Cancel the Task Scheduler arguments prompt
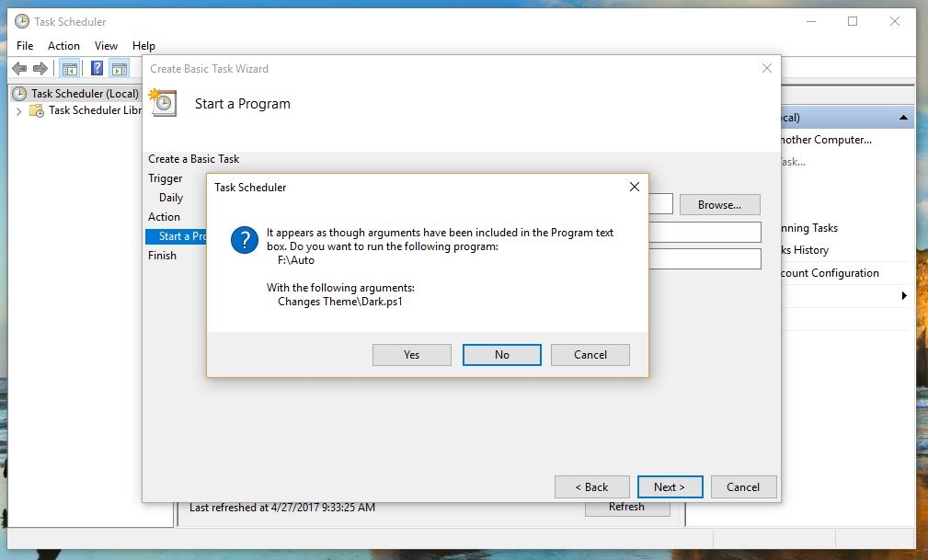Viewport: 928px width, 560px height. pyautogui.click(x=590, y=355)
